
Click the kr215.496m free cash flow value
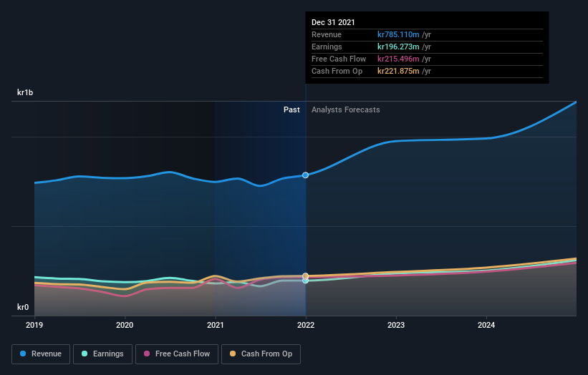pyautogui.click(x=398, y=59)
